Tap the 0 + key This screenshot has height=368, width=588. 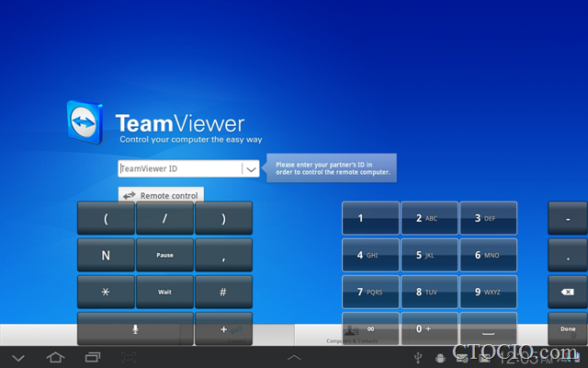429,329
